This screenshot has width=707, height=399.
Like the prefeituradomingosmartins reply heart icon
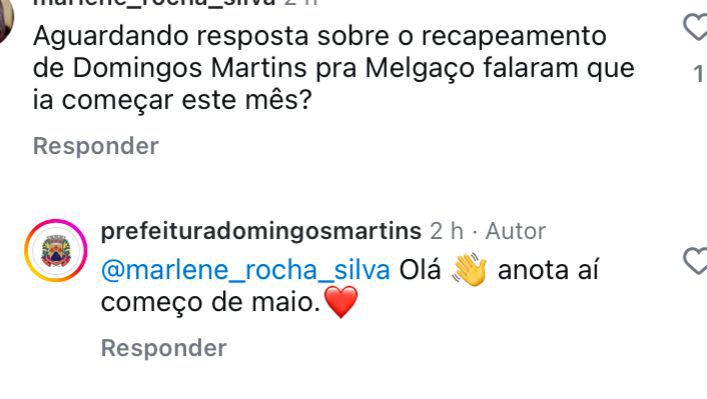click(696, 260)
